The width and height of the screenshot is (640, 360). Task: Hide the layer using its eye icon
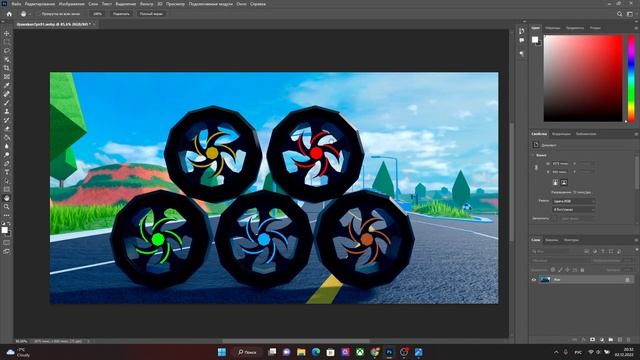[533, 280]
